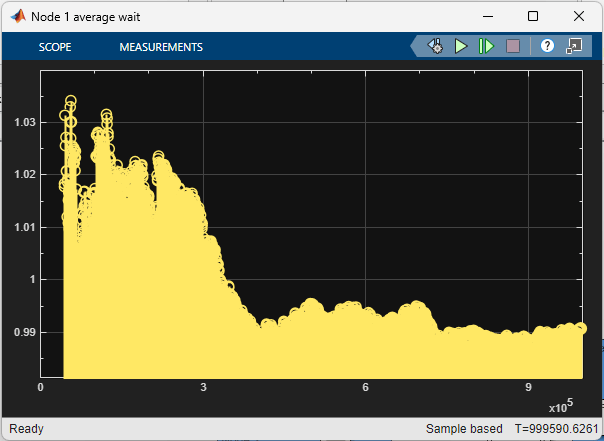This screenshot has width=604, height=441.
Task: Click the x-axis tick label 9
Action: tap(528, 387)
